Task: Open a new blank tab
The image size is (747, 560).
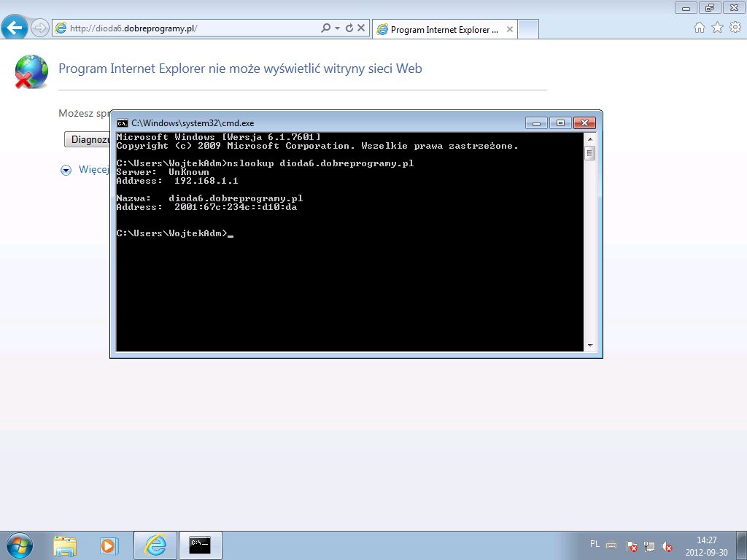Action: pyautogui.click(x=528, y=29)
